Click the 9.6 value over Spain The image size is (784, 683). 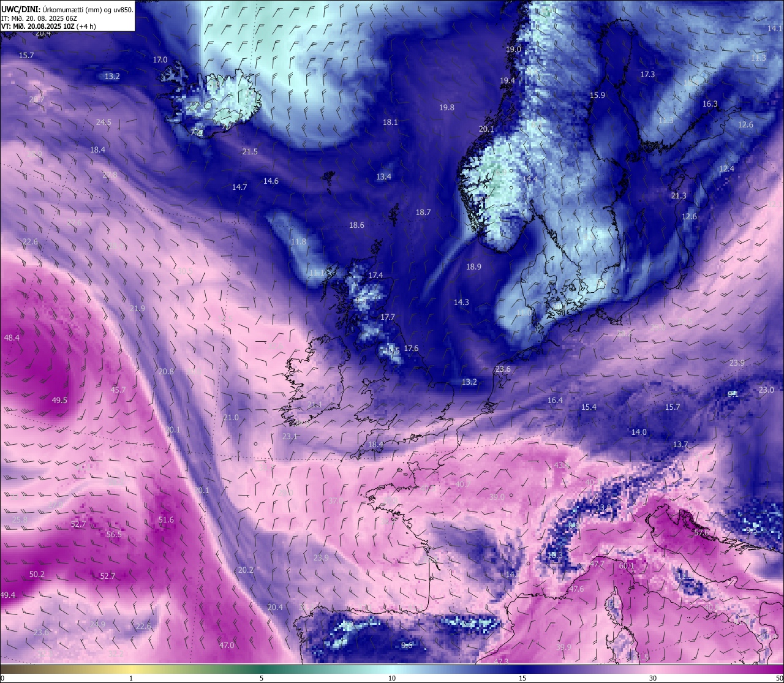[407, 646]
